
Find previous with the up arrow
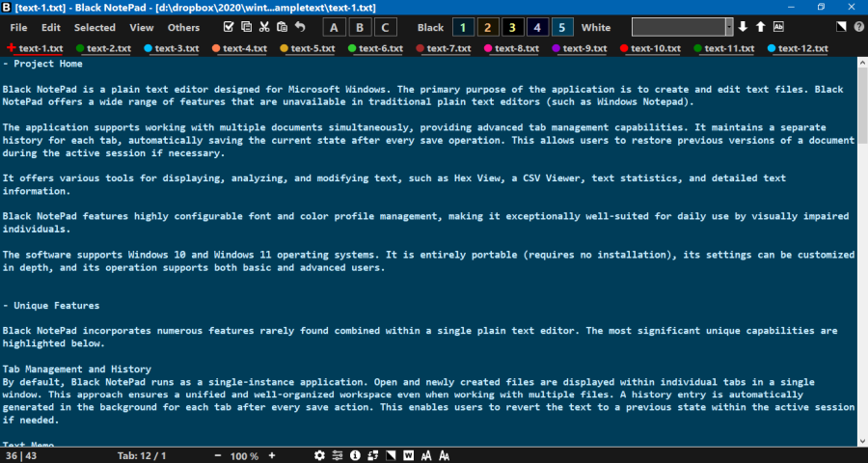[x=761, y=27]
